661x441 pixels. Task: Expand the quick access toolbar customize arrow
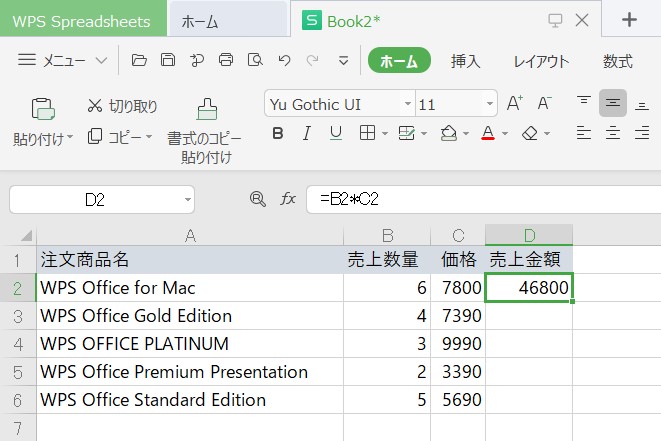[344, 61]
